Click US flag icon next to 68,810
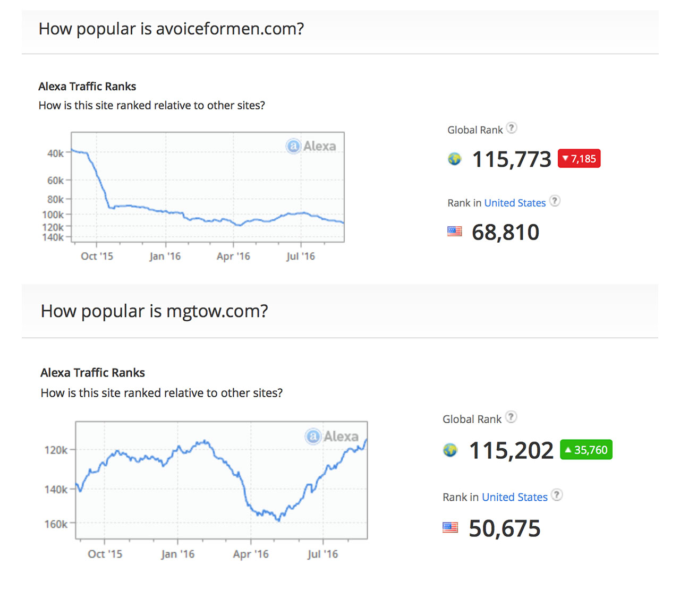Image resolution: width=680 pixels, height=616 pixels. [x=455, y=232]
